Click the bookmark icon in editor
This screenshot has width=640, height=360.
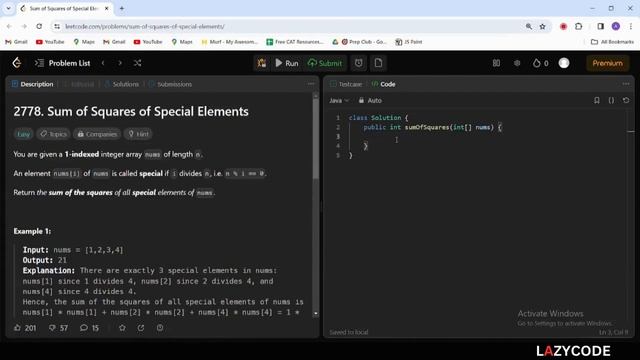(x=597, y=100)
